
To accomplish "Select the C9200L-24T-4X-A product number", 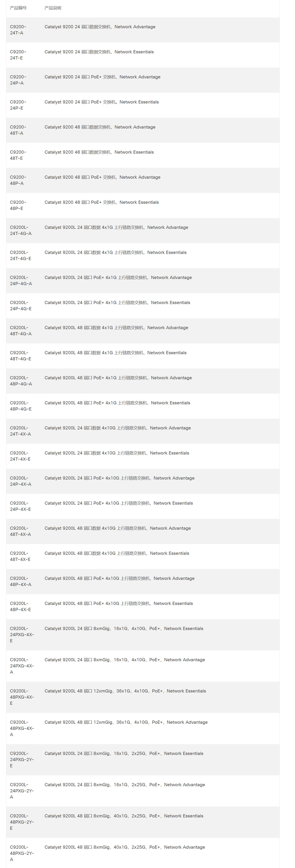I will click(20, 431).
